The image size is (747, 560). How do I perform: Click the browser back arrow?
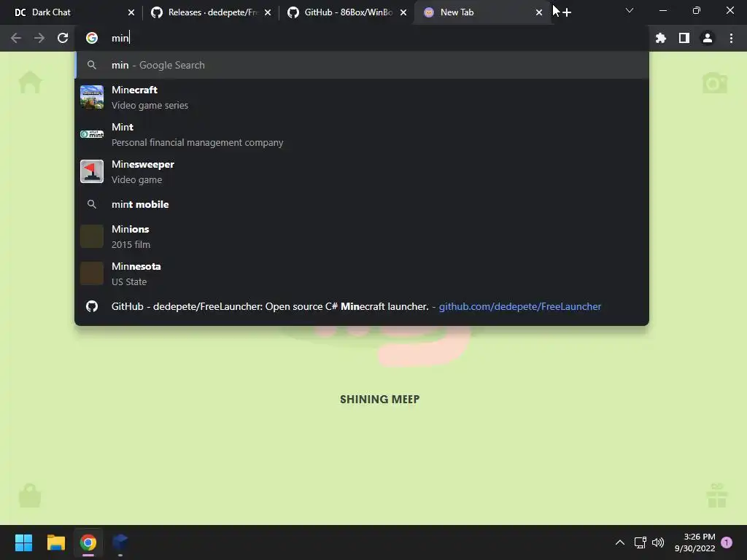pos(16,38)
